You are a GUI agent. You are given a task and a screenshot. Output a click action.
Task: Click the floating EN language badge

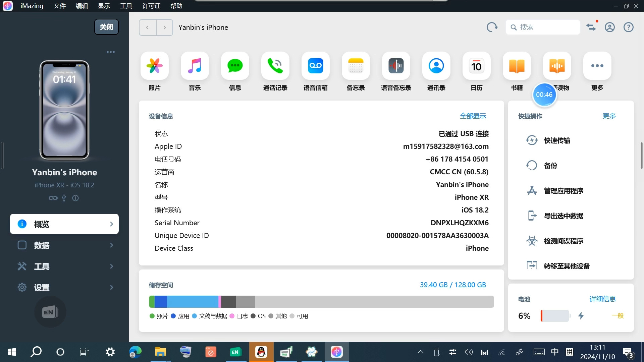click(50, 312)
